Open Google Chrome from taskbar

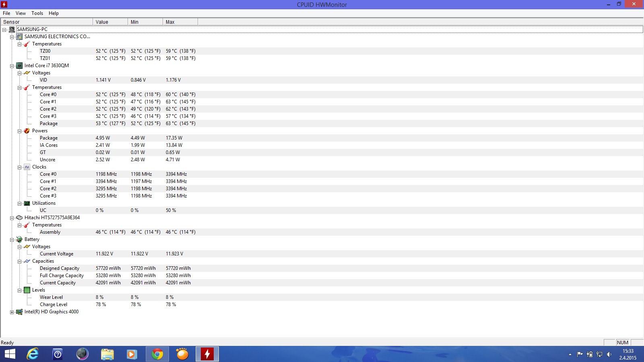[157, 354]
